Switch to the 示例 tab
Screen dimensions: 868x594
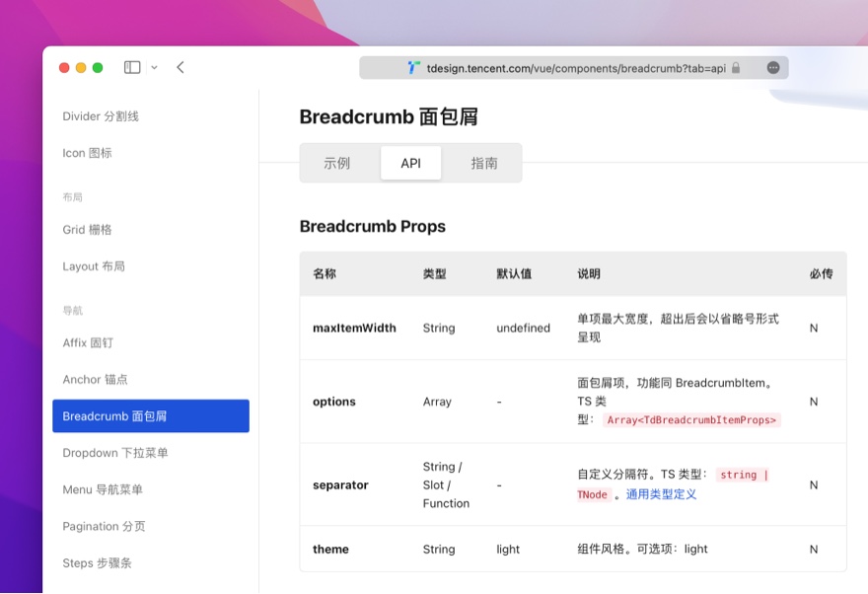[x=339, y=163]
